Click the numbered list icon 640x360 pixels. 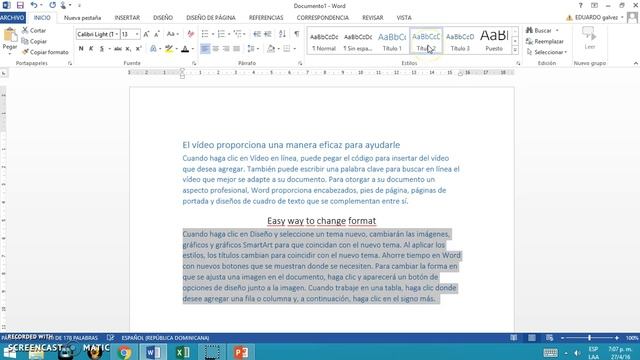coord(221,34)
